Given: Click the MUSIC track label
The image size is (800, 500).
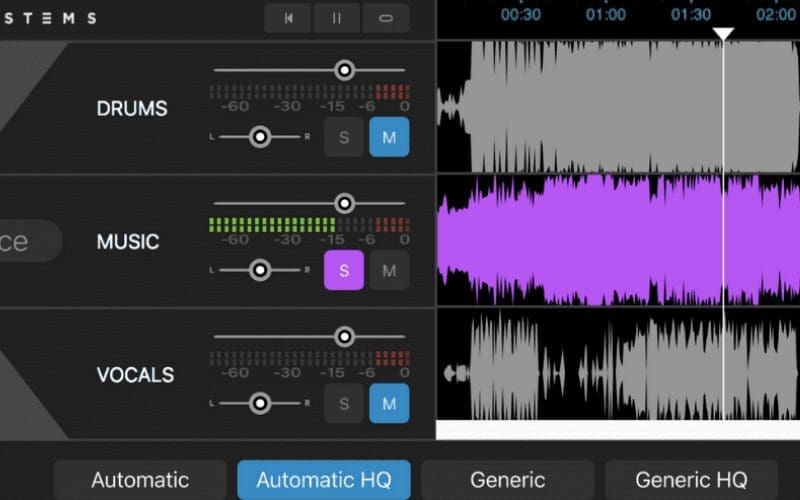Looking at the screenshot, I should 128,242.
